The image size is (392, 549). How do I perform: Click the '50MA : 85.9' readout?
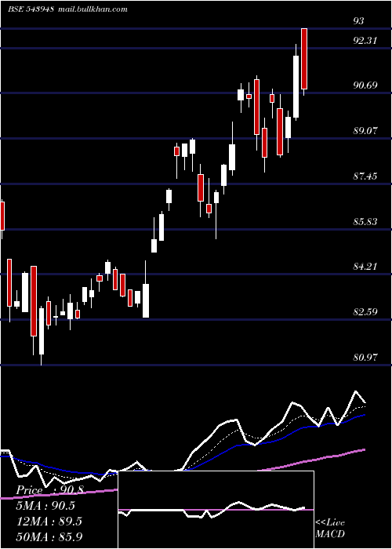[49, 536]
